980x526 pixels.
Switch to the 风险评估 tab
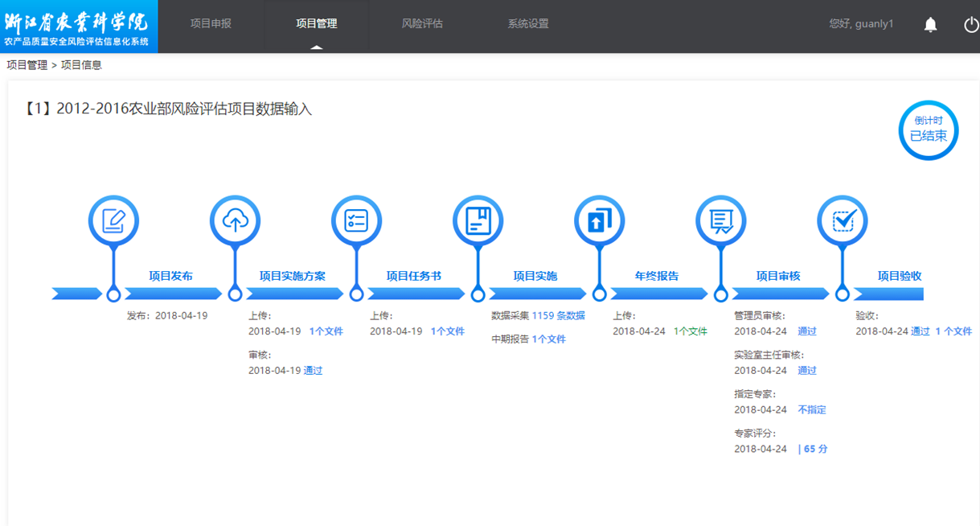(x=422, y=24)
